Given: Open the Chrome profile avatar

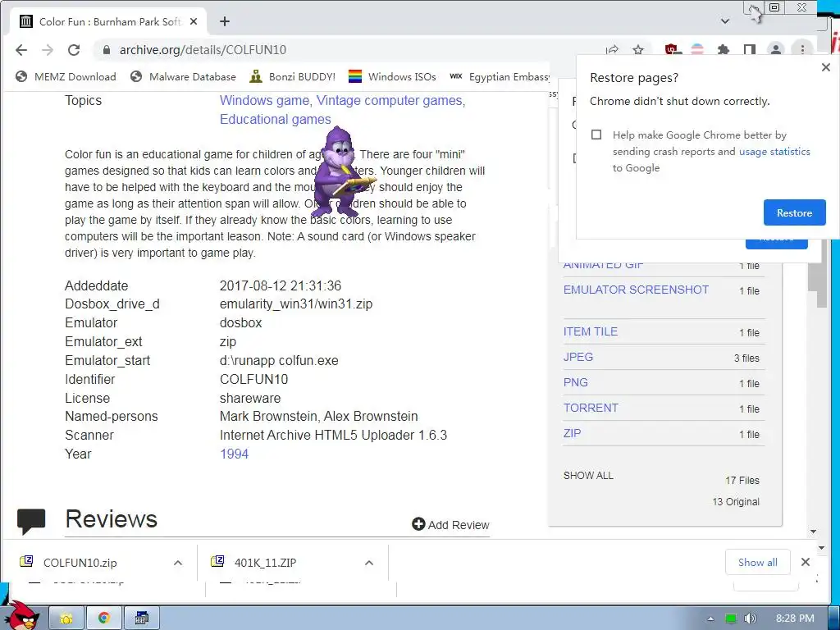Looking at the screenshot, I should [x=776, y=50].
